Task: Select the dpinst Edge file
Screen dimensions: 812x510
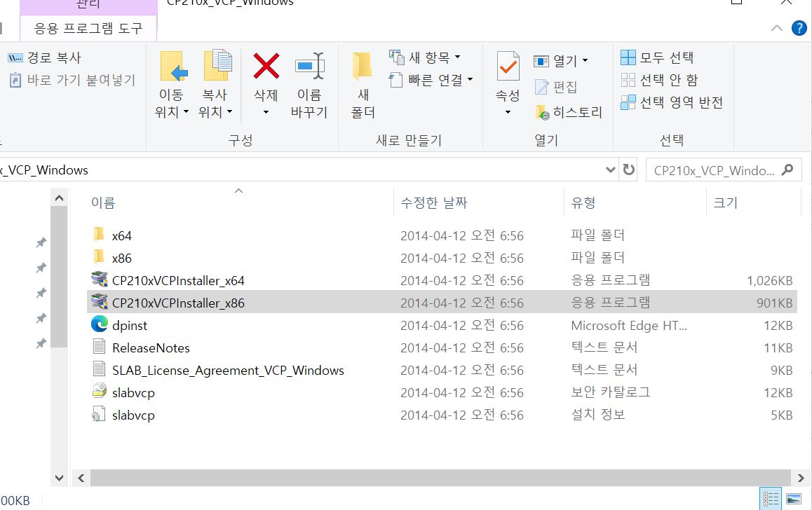Action: 130,326
